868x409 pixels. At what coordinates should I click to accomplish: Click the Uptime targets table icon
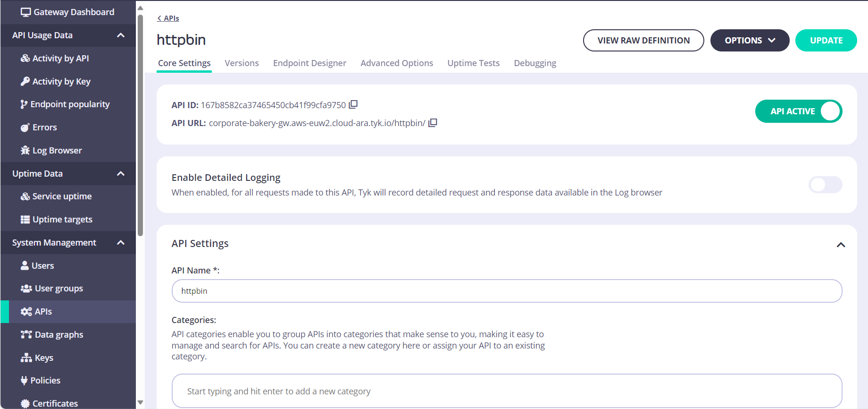25,220
